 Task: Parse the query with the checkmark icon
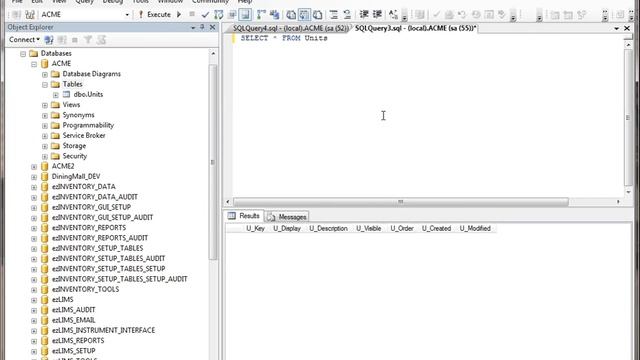(x=205, y=15)
